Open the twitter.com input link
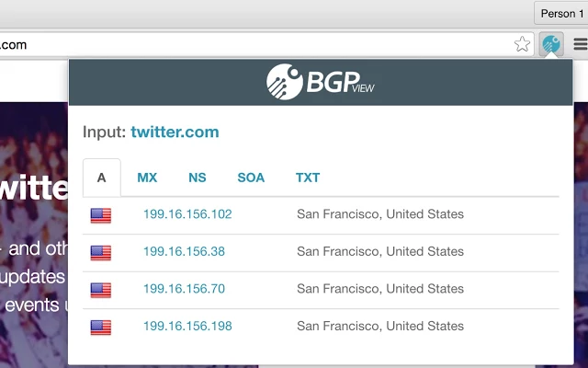The width and height of the screenshot is (588, 368). [x=175, y=132]
